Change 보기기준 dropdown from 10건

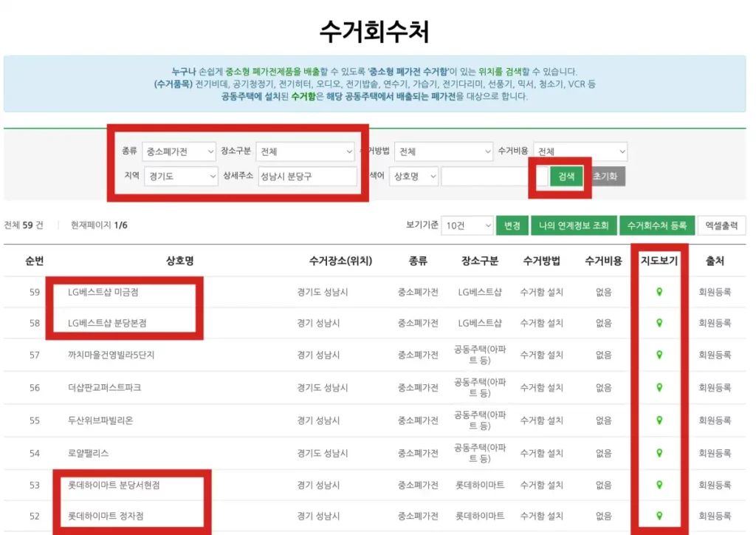pyautogui.click(x=467, y=225)
